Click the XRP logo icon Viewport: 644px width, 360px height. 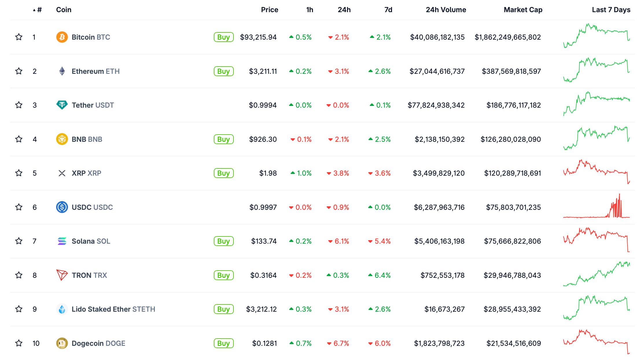click(62, 173)
